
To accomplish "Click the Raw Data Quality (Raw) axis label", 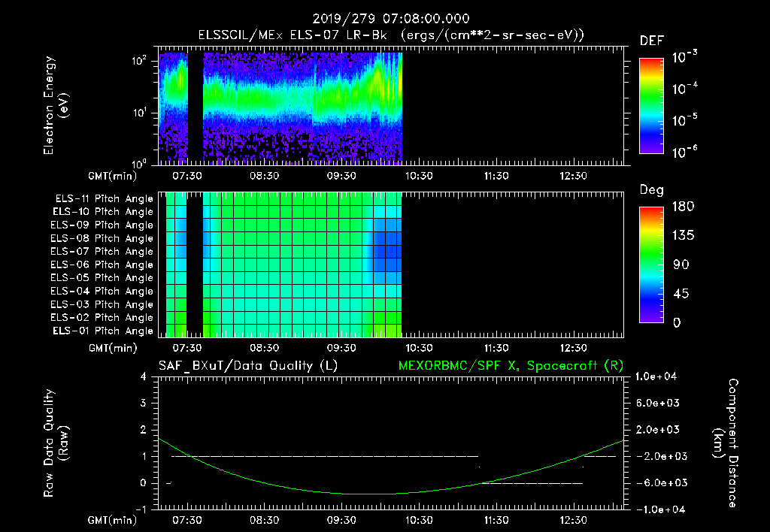I will coord(56,443).
